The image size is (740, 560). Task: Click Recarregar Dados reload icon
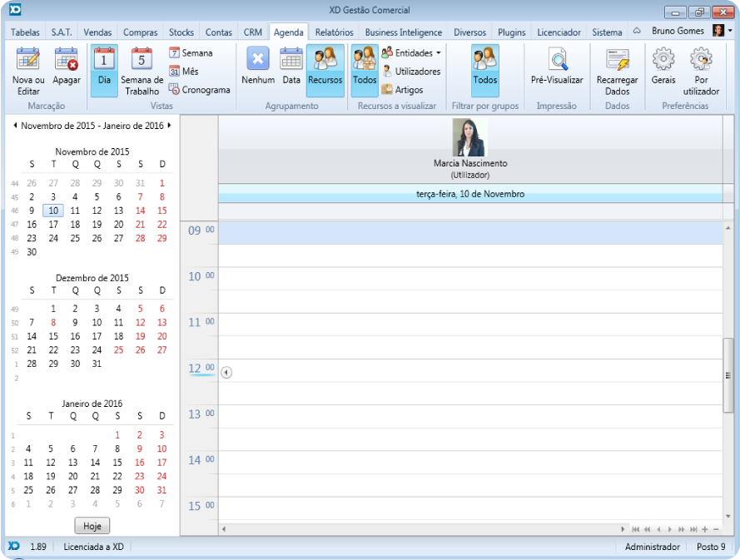[618, 60]
